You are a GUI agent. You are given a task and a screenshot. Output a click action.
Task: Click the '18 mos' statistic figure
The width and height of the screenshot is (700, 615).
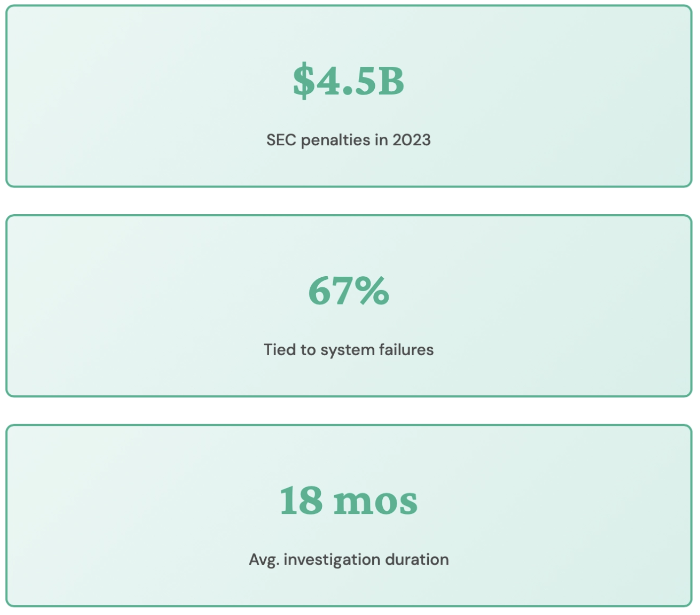pyautogui.click(x=349, y=501)
